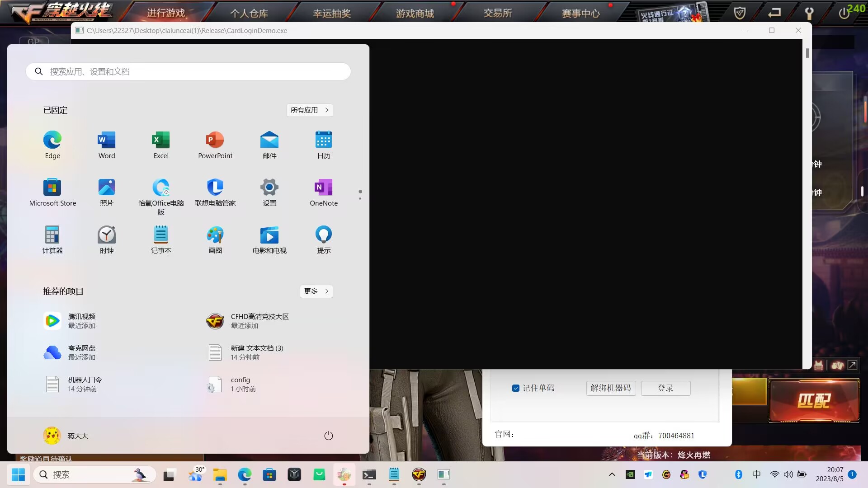
Task: Open 设置 settings app
Action: tap(269, 192)
